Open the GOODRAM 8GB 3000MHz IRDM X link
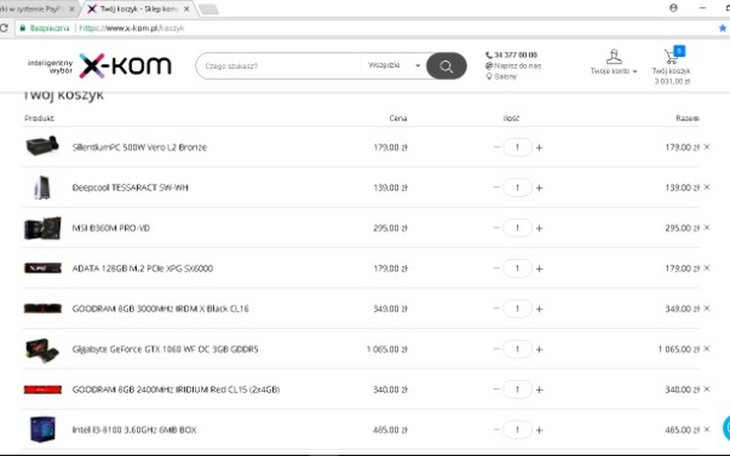 coord(158,308)
